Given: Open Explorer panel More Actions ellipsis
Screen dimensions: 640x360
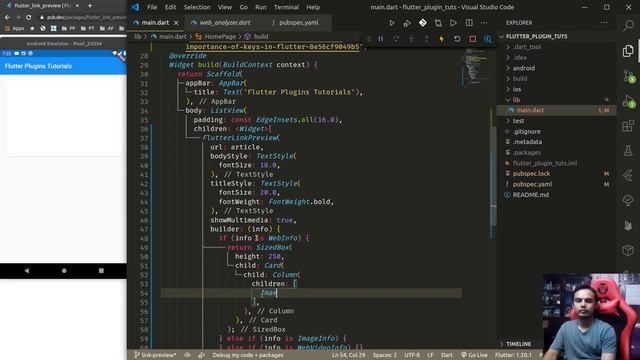Looking at the screenshot, I should click(604, 23).
